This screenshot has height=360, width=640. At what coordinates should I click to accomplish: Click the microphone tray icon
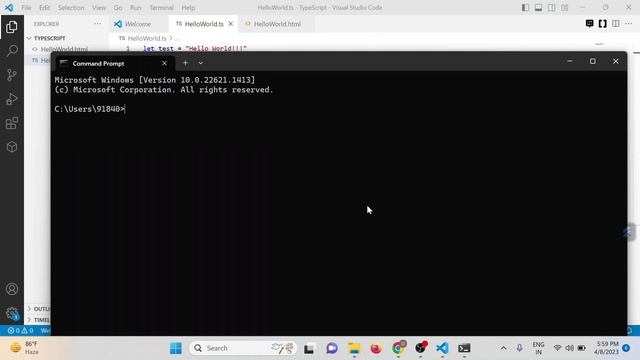pos(519,348)
